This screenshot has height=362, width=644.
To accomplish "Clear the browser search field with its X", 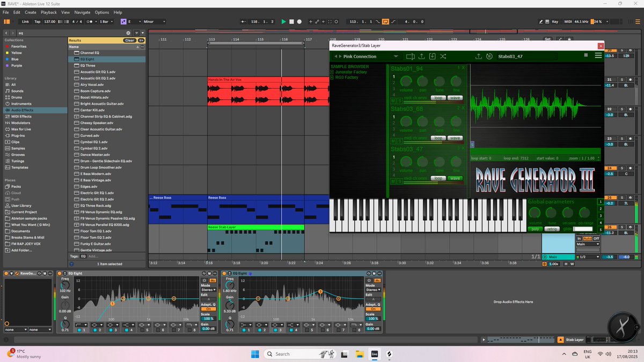I will pyautogui.click(x=128, y=33).
